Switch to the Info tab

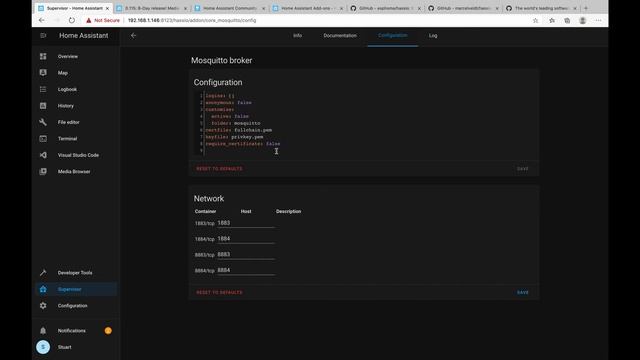pyautogui.click(x=298, y=36)
